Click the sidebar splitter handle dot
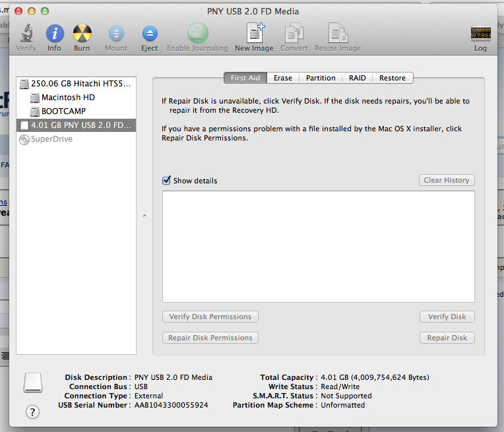Screen dimensions: 504x432 [144, 216]
